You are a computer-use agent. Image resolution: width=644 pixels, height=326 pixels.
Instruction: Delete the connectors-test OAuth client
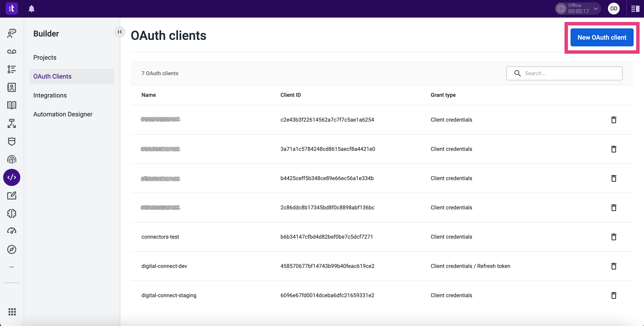coord(614,237)
